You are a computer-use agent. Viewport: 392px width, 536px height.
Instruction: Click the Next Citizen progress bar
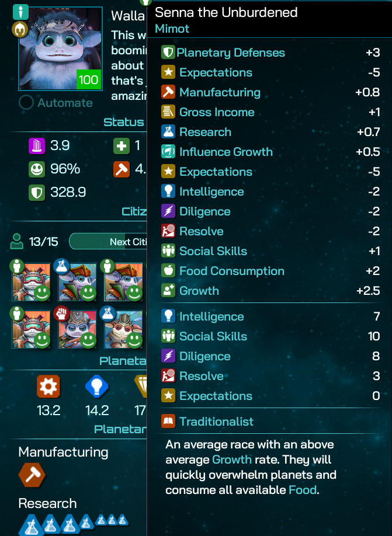(108, 242)
